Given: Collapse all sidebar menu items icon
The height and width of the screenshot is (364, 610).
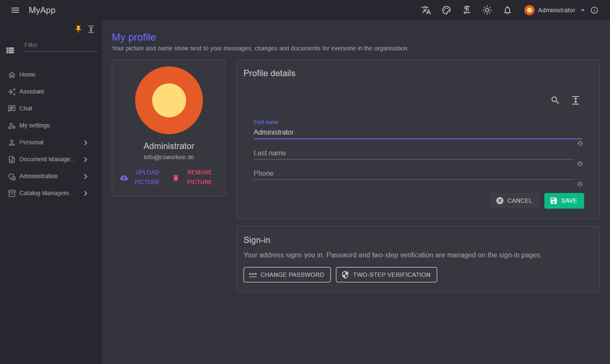Looking at the screenshot, I should (91, 29).
